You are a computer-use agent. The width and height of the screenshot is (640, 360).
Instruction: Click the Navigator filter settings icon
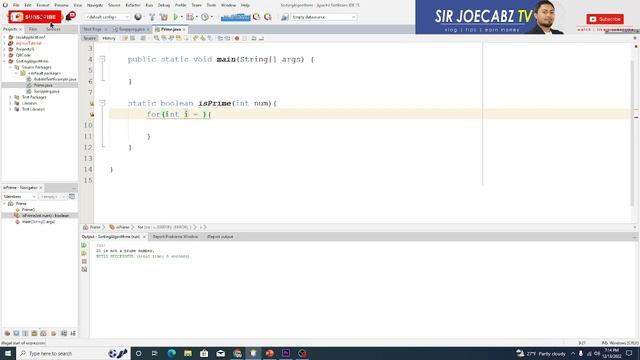click(72, 196)
